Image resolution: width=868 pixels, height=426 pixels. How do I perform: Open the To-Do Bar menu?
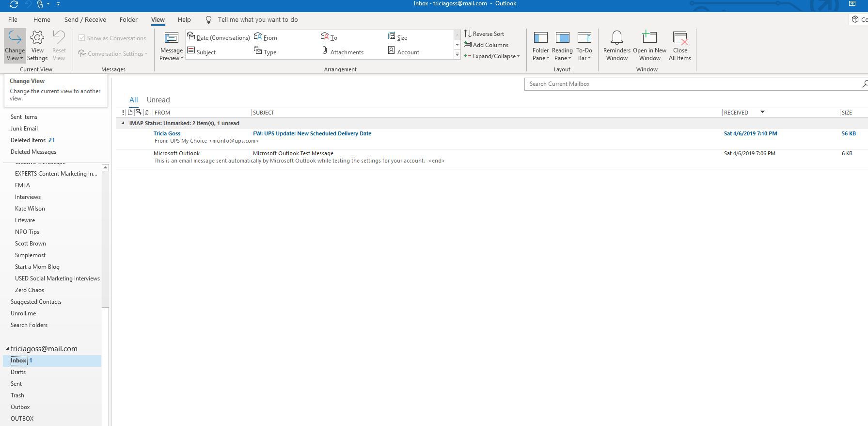[584, 47]
